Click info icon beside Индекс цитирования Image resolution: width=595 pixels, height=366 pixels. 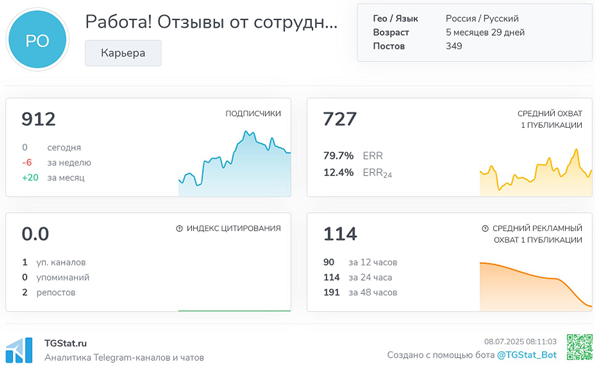click(x=179, y=228)
